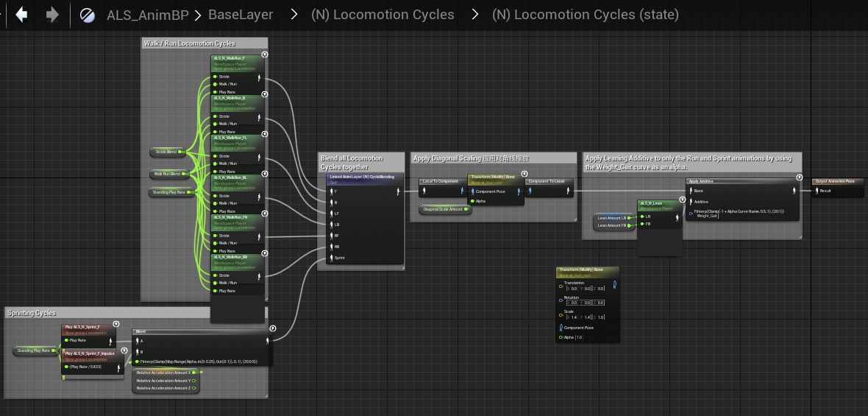Click the Result pin on Output Animation Pose
Image resolution: width=868 pixels, height=416 pixels.
point(817,191)
